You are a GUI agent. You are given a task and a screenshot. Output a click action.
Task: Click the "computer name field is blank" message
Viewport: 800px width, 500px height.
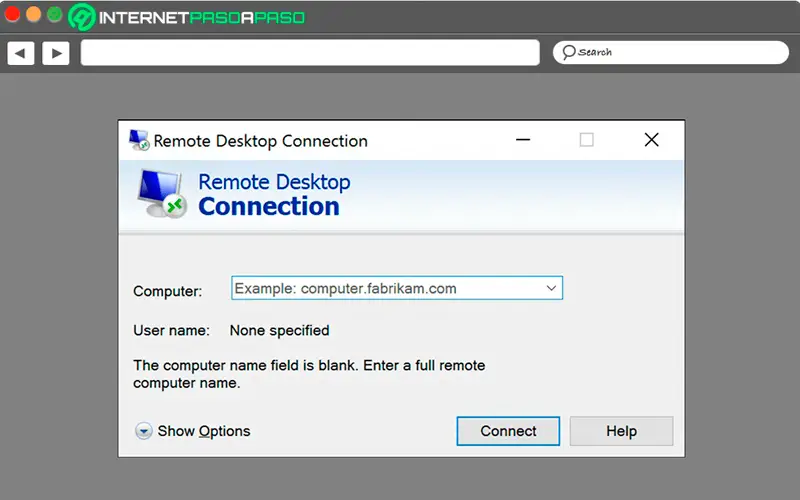(x=309, y=374)
